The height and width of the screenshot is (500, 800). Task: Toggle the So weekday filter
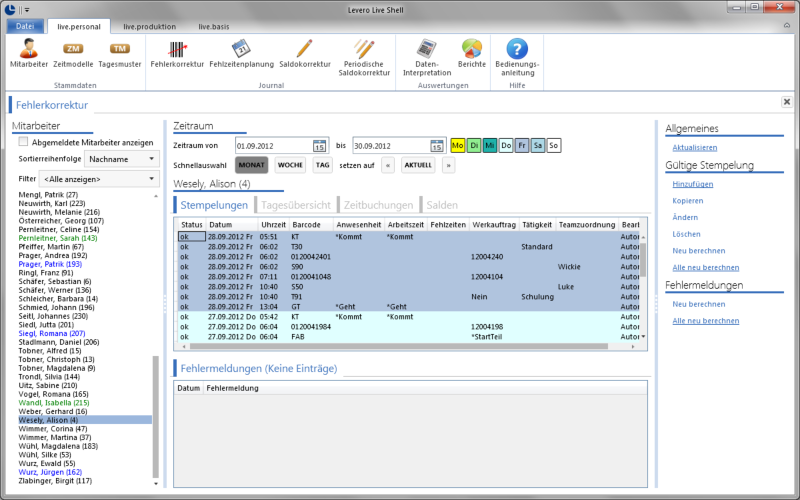click(x=554, y=145)
